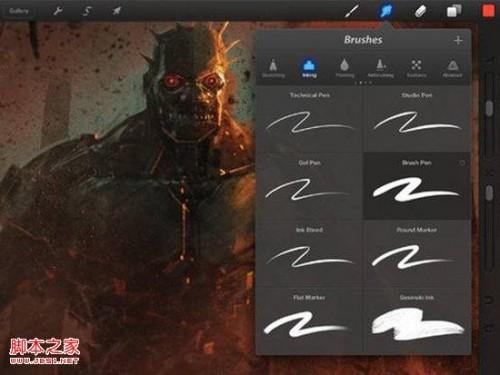This screenshot has width=500, height=375.
Task: Click the Brushes panel title
Action: [x=363, y=40]
